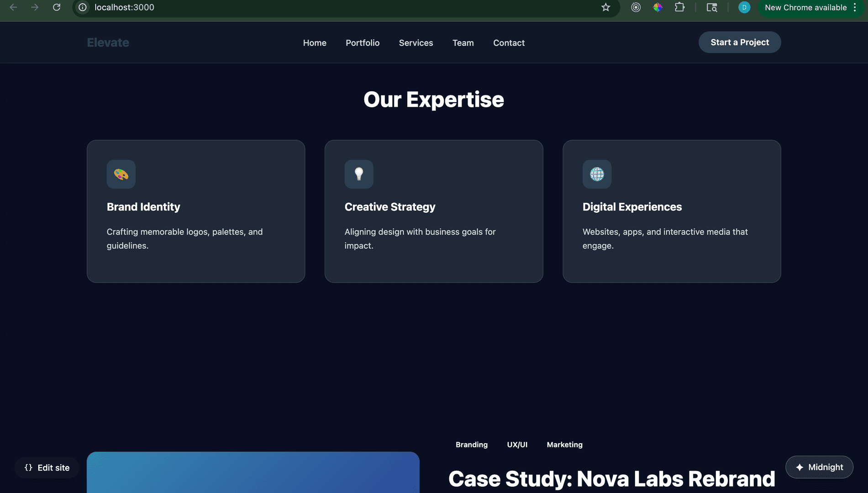868x493 pixels.
Task: Open the Team nav link
Action: click(463, 43)
